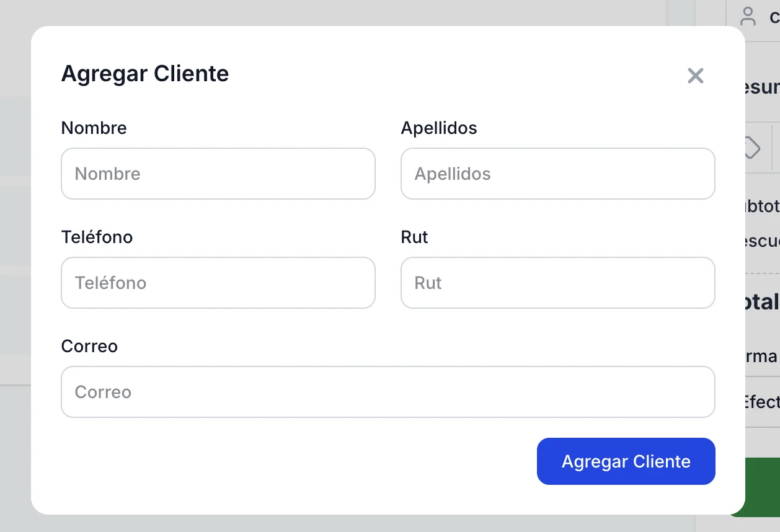The height and width of the screenshot is (532, 780).
Task: Click into the Apellidos input
Action: click(557, 174)
